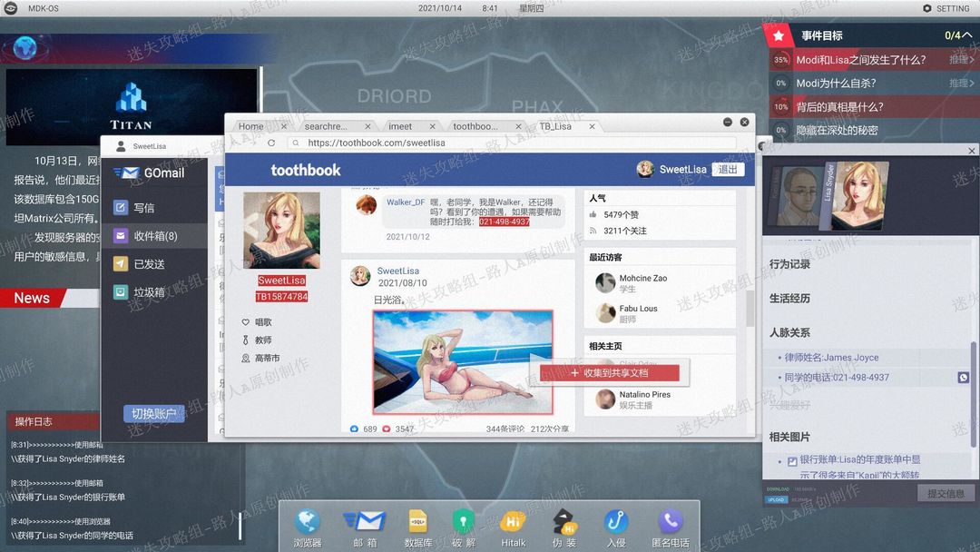
Task: Click the URL address field
Action: point(513,143)
